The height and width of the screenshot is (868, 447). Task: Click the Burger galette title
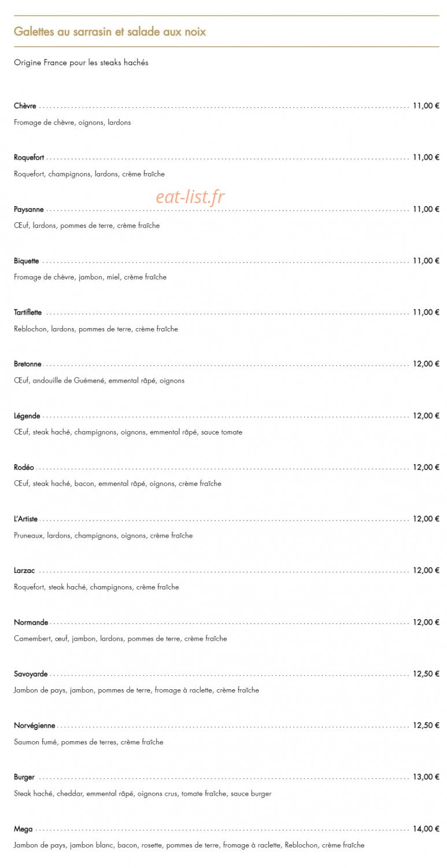point(24,777)
